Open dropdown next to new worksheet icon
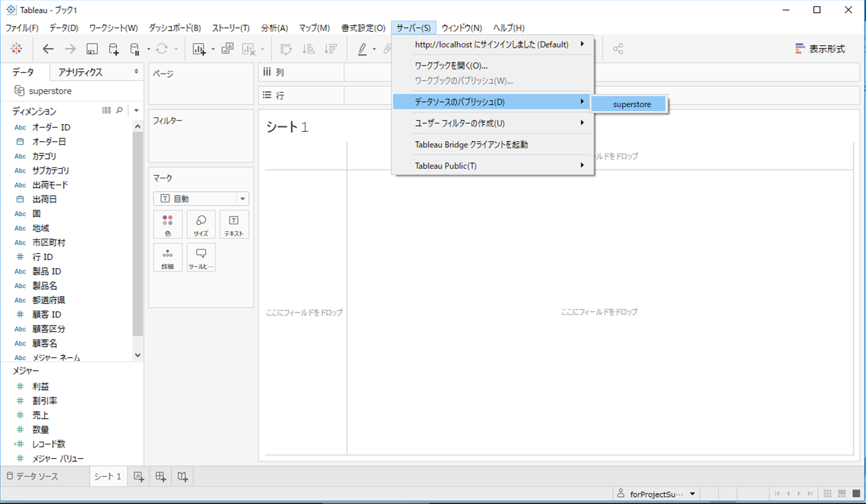 [x=213, y=49]
